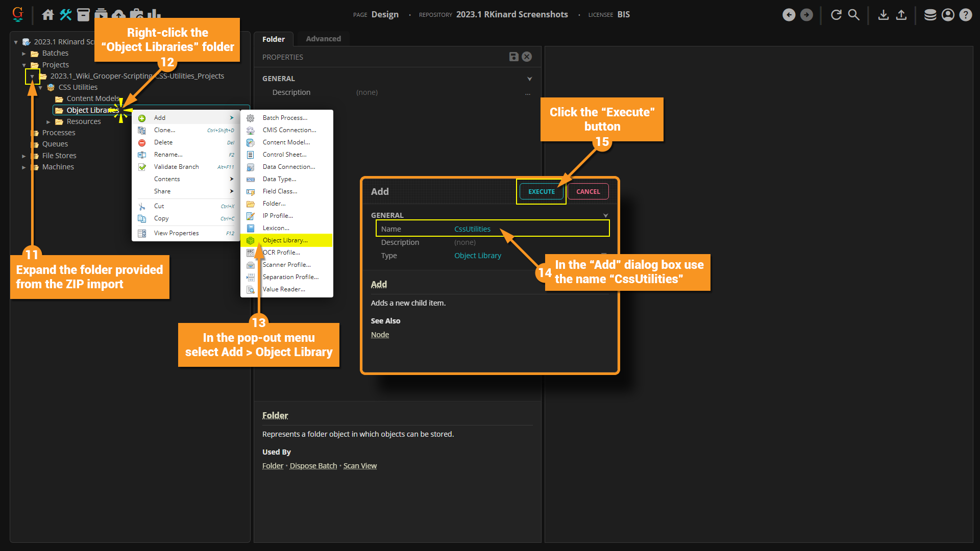
Task: Click the CANCEL button in Add dialog
Action: tap(588, 191)
